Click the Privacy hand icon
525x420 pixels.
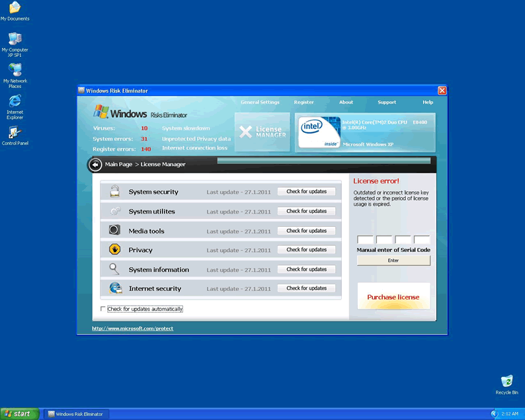pyautogui.click(x=115, y=250)
